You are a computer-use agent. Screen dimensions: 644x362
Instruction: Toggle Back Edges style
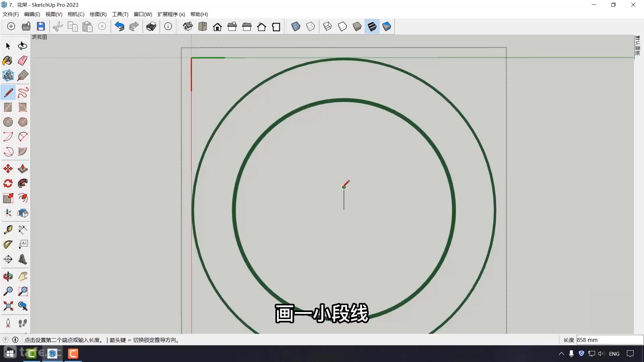(311, 26)
